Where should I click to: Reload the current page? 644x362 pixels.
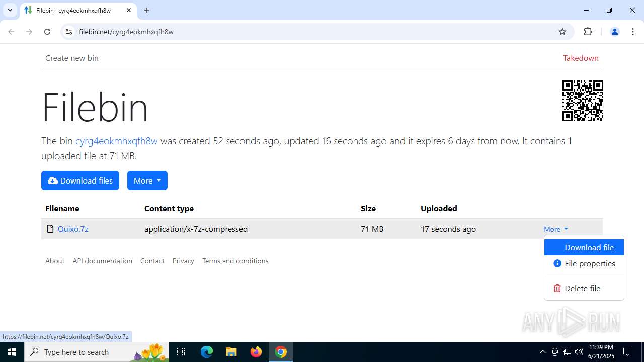pos(47,32)
